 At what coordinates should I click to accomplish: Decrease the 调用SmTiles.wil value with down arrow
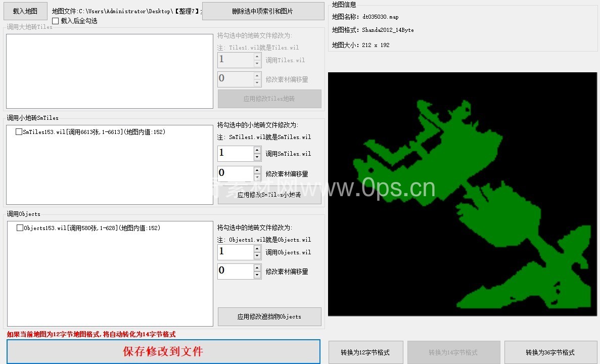click(x=257, y=157)
